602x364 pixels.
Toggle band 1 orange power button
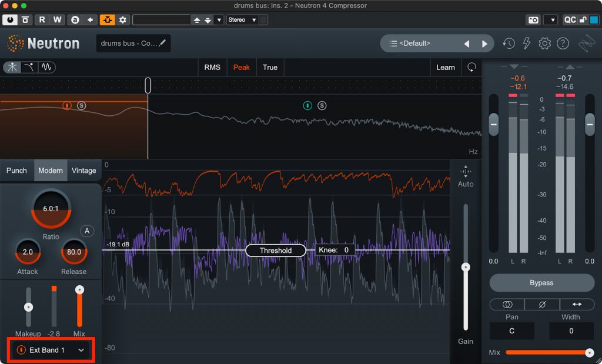pyautogui.click(x=67, y=106)
